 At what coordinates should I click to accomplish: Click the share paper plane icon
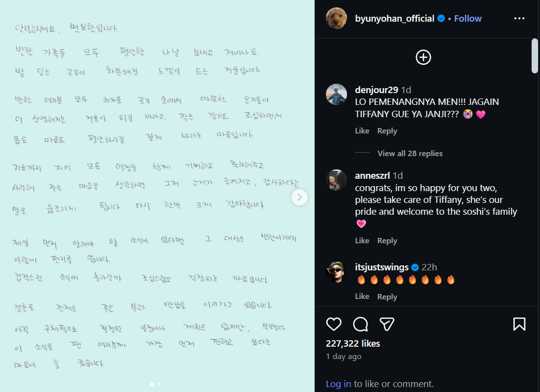pyautogui.click(x=387, y=324)
